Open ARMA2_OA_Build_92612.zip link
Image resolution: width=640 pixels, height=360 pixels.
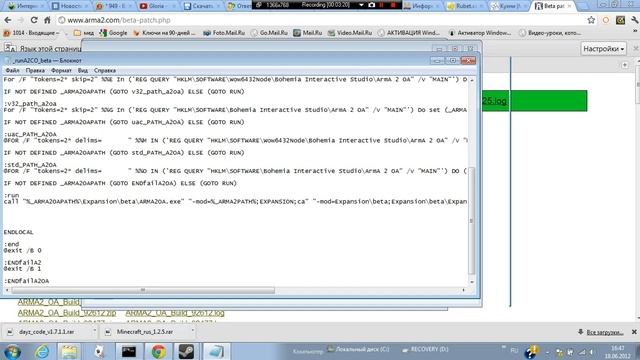point(67,313)
